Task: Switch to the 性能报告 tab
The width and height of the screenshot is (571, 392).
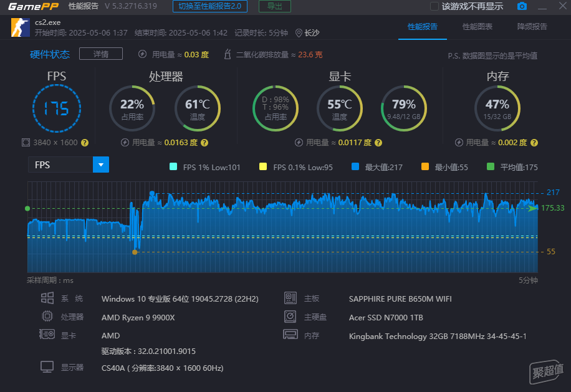Action: pos(423,27)
